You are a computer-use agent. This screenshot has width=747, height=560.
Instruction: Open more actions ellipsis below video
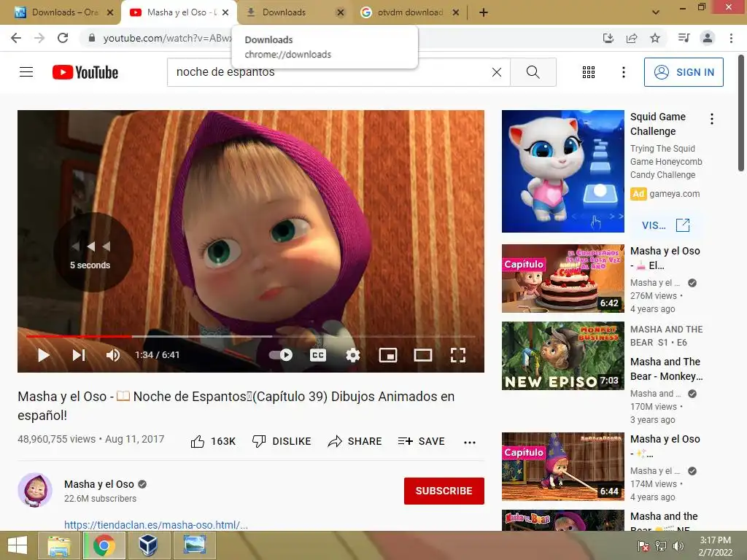pos(470,442)
